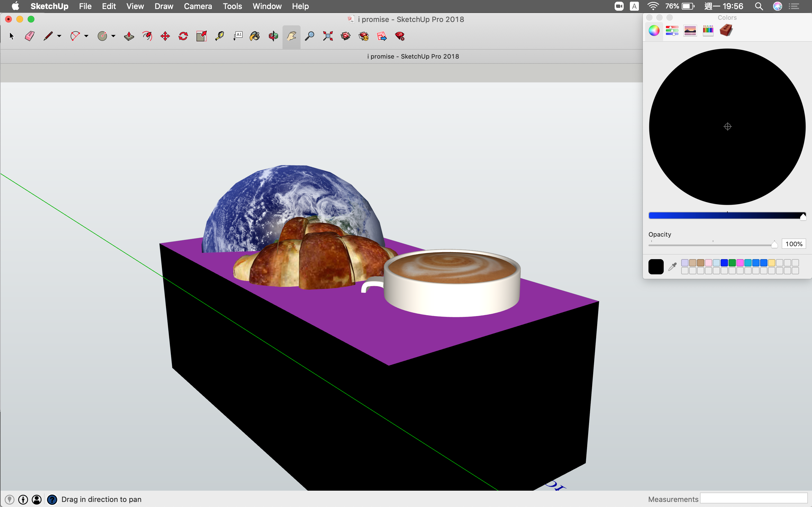This screenshot has width=812, height=507.
Task: Open the Extension Manager ruby icon
Action: point(400,36)
